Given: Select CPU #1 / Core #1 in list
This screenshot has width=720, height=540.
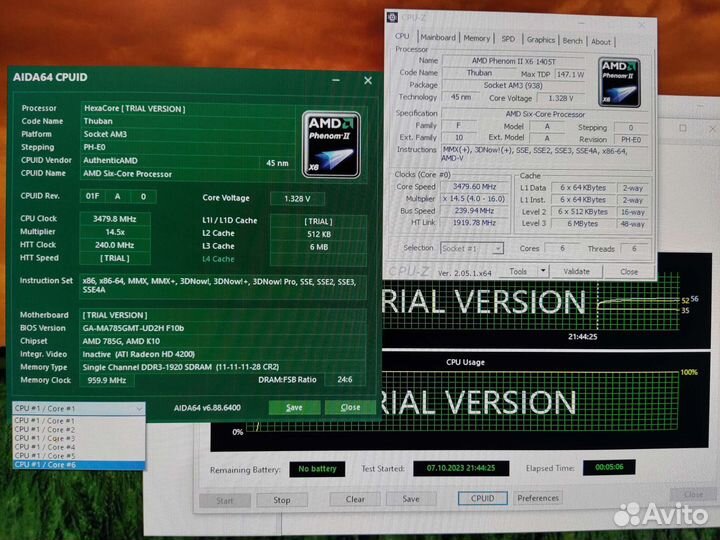Looking at the screenshot, I should pyautogui.click(x=79, y=421).
